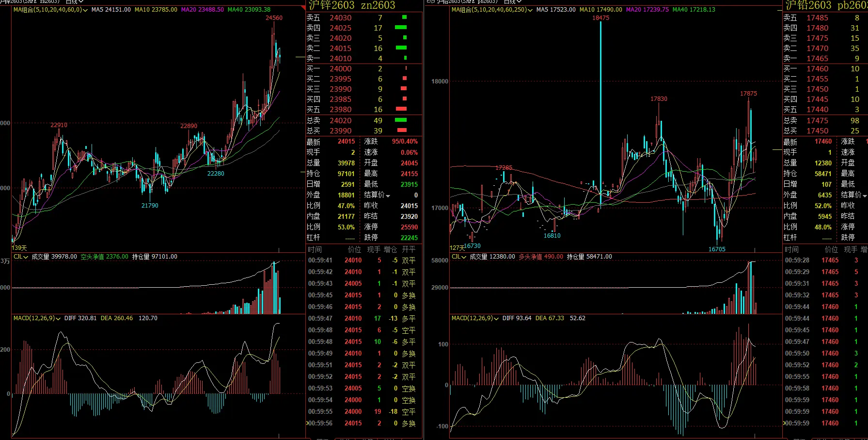Open the CJL dropdown on lead chart
The width and height of the screenshot is (868, 440).
[464, 257]
